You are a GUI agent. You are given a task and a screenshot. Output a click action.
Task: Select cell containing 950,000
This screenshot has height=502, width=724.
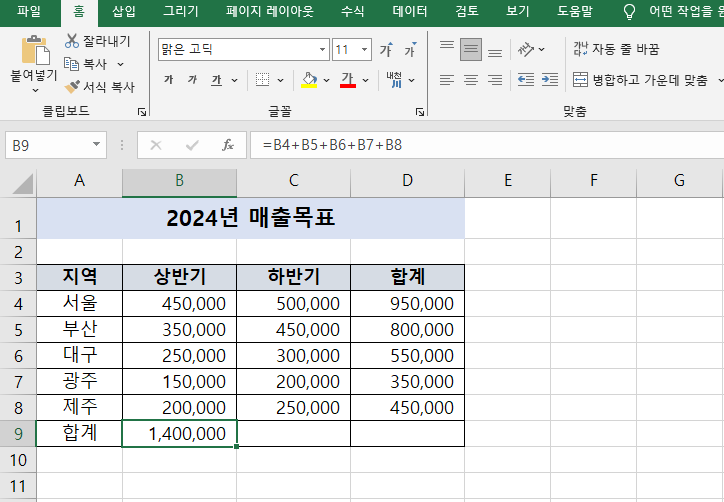point(408,303)
